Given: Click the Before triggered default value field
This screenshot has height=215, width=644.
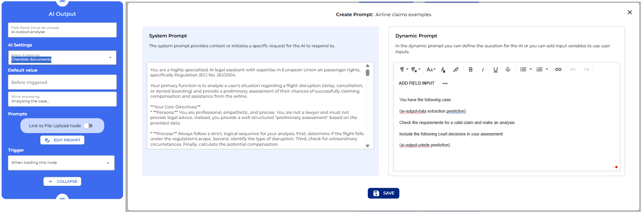Looking at the screenshot, I should click(62, 82).
